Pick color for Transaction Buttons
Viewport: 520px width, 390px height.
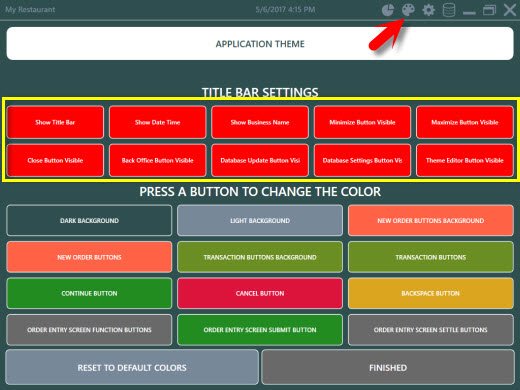coord(431,257)
